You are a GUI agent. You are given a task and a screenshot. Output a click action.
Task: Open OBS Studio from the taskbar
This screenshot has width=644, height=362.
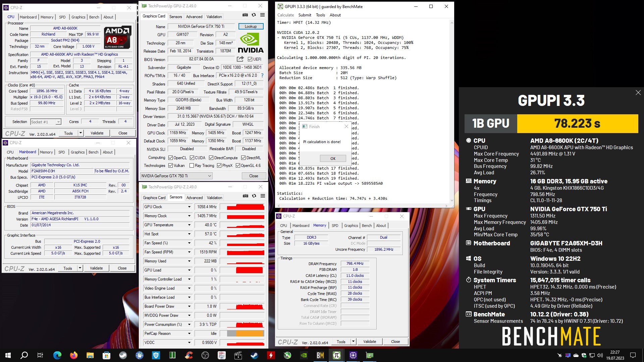tap(205, 355)
